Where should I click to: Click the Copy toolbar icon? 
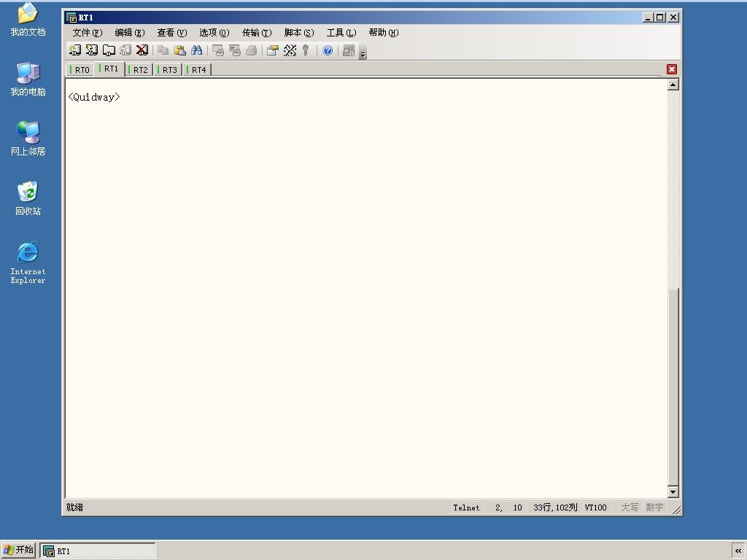pos(163,50)
